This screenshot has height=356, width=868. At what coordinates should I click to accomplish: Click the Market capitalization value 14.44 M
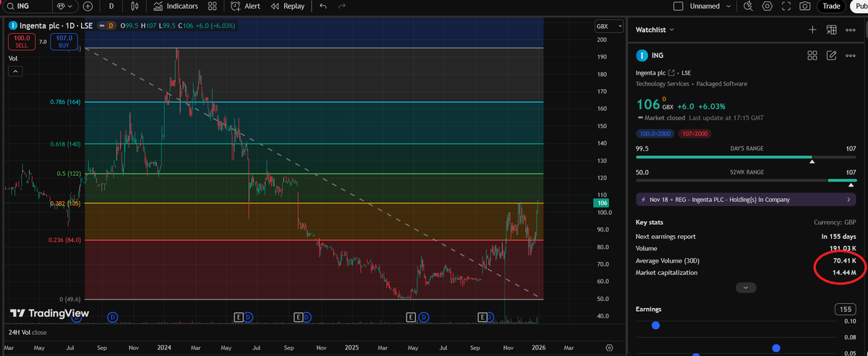tap(843, 273)
